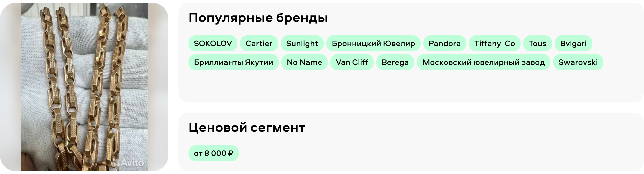Click the Tiffany Co brand tag
This screenshot has height=174, width=644.
pos(495,43)
